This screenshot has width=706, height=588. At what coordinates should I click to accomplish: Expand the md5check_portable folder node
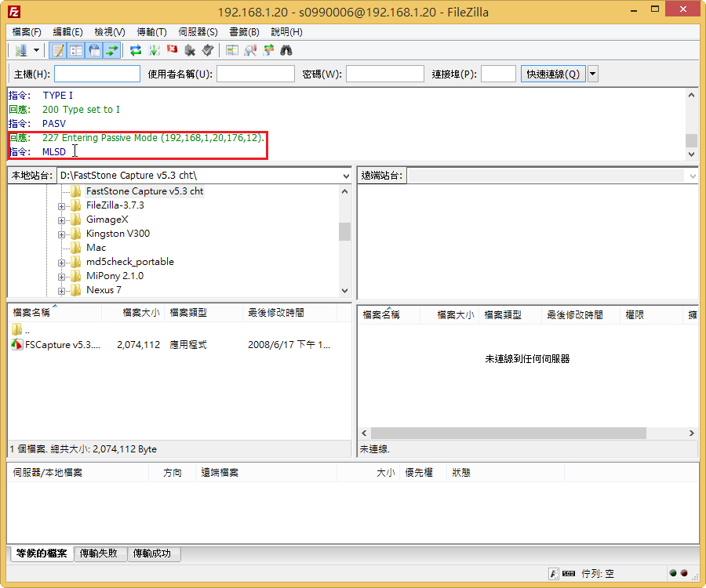[62, 263]
